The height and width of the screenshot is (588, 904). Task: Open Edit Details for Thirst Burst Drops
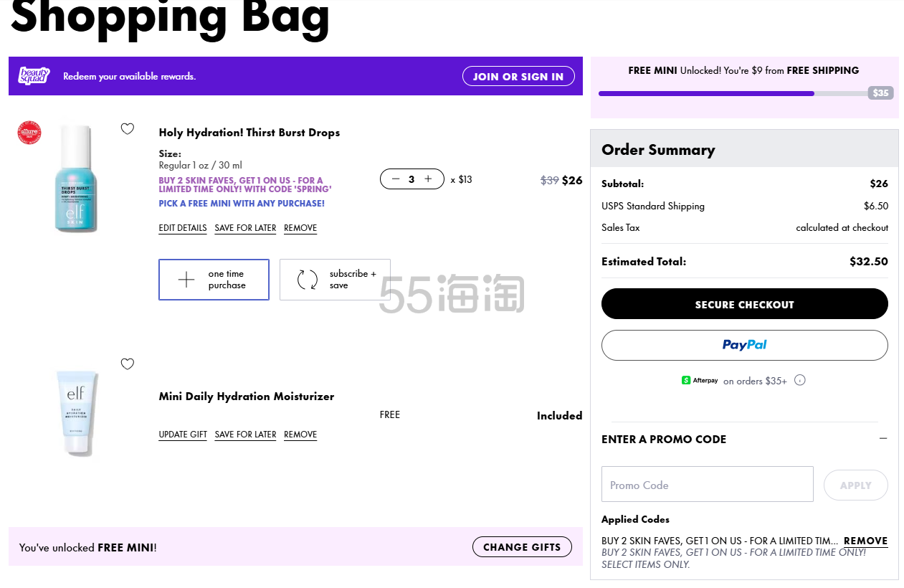tap(183, 228)
